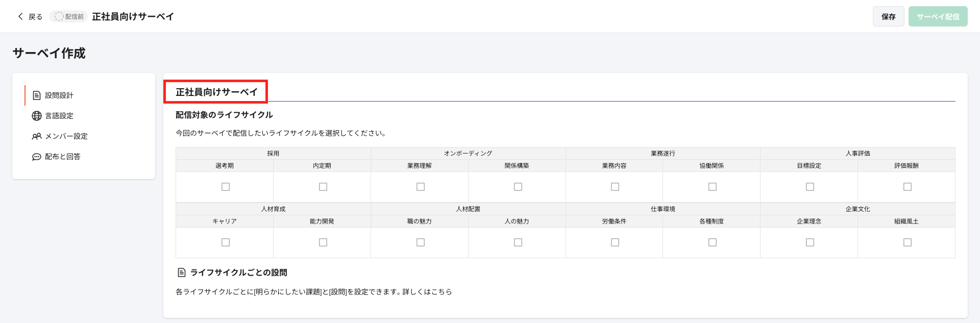The height and width of the screenshot is (323, 980).
Task: Click the 設問設計 document icon
Action: pyautogui.click(x=37, y=95)
